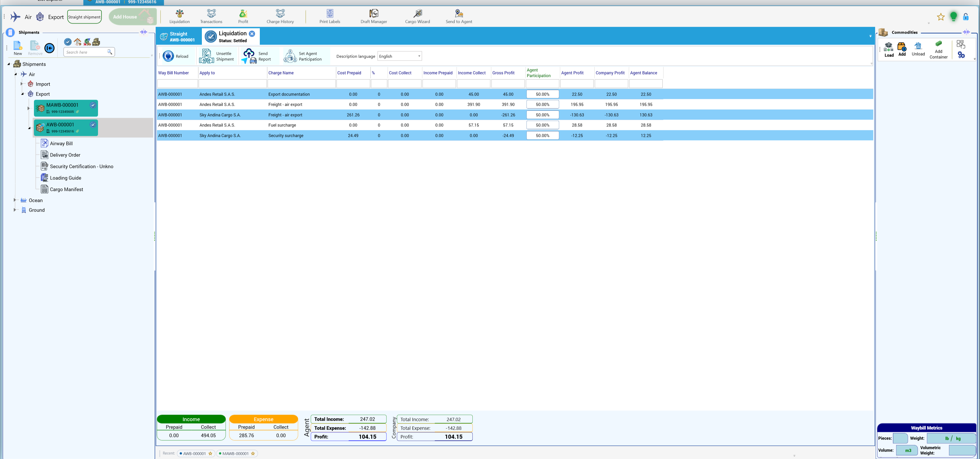Launch the Cargo Wizard
Screen dimensions: 980x459
417,17
